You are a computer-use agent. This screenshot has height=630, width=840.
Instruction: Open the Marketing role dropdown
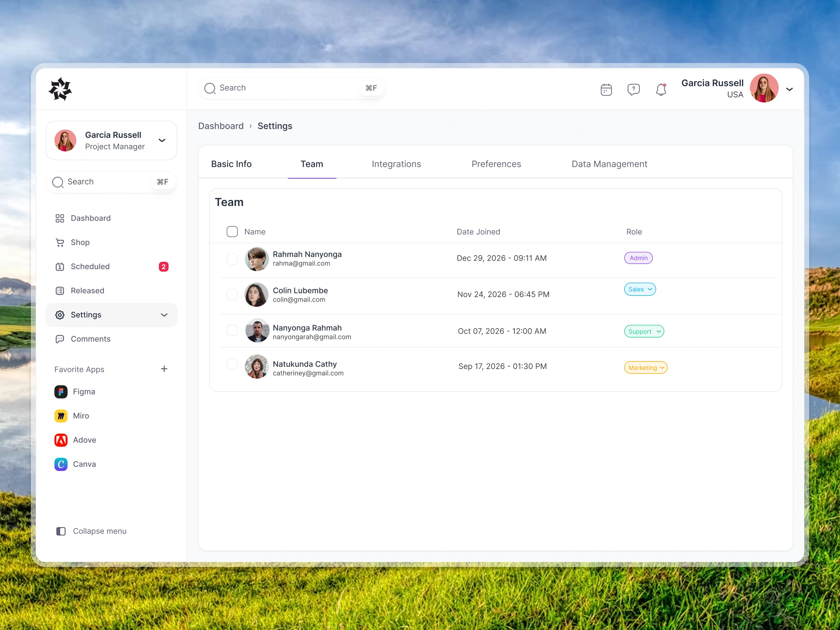pyautogui.click(x=645, y=367)
